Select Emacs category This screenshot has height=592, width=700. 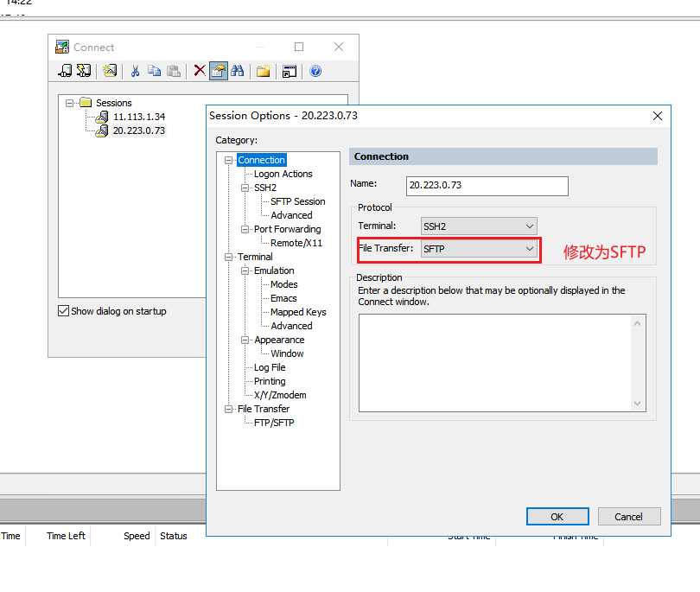click(283, 298)
